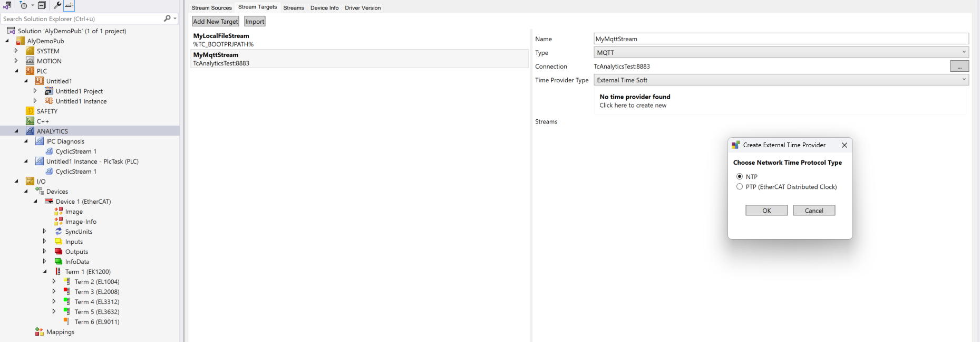Expand the Inputs node under Device 1
Image resolution: width=980 pixels, height=342 pixels.
click(x=44, y=241)
